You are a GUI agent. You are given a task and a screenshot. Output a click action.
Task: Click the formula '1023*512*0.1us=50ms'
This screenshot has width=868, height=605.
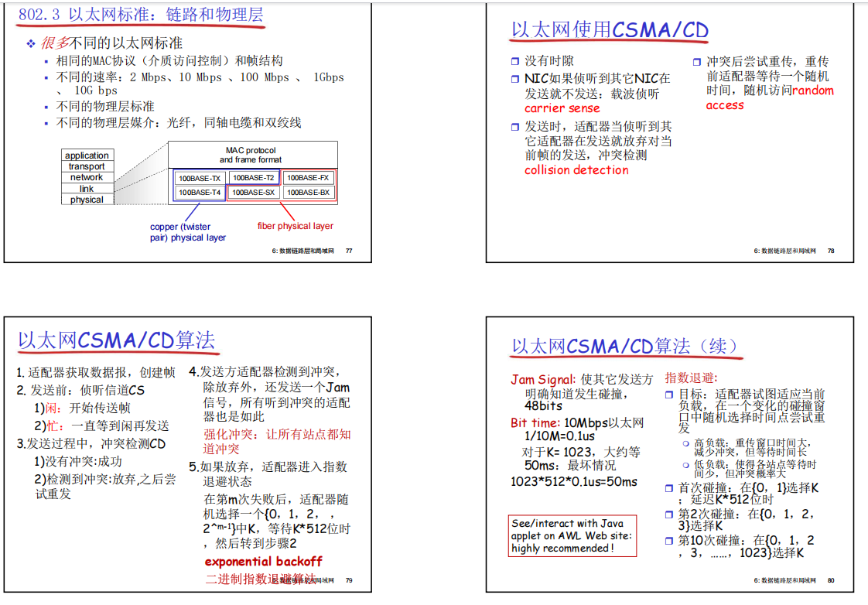point(573,481)
